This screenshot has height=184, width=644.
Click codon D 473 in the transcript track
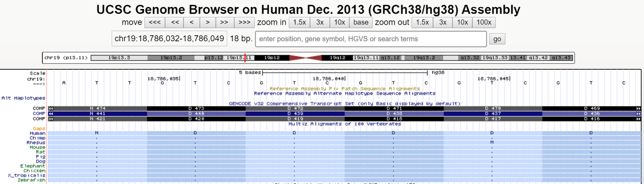tap(196, 108)
